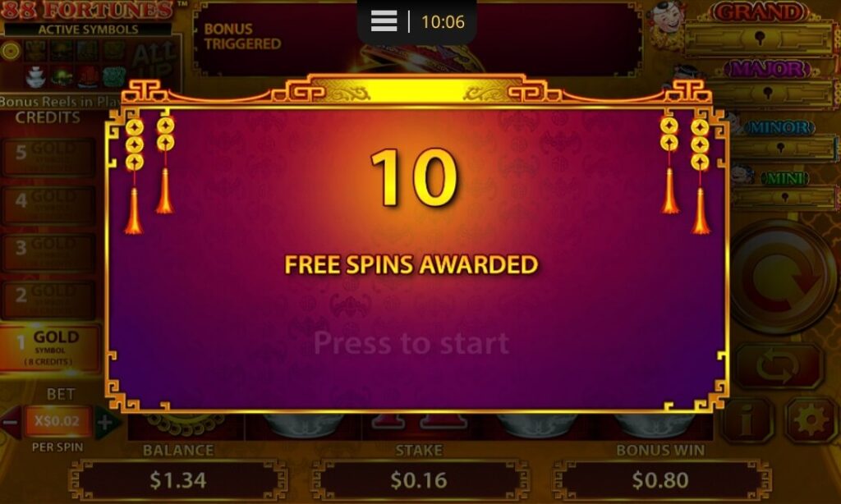Click Press to start text
The height and width of the screenshot is (504, 841).
[411, 342]
